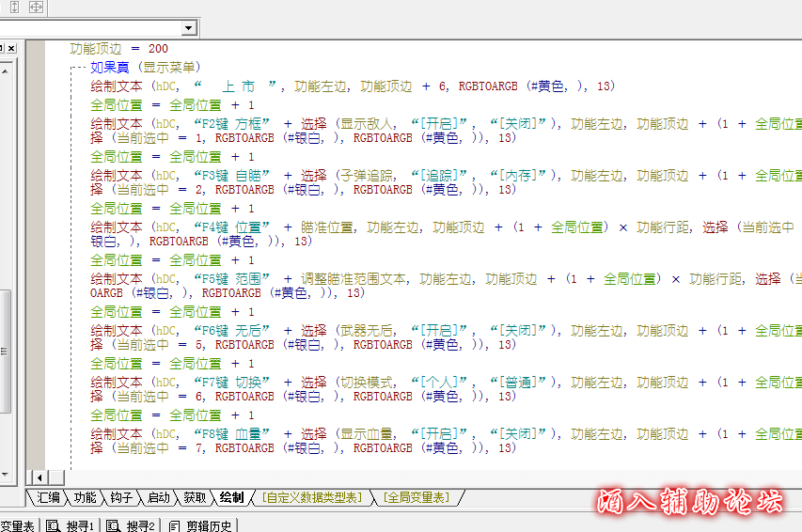Open the 自定义数据类型表 tab

pyautogui.click(x=311, y=497)
